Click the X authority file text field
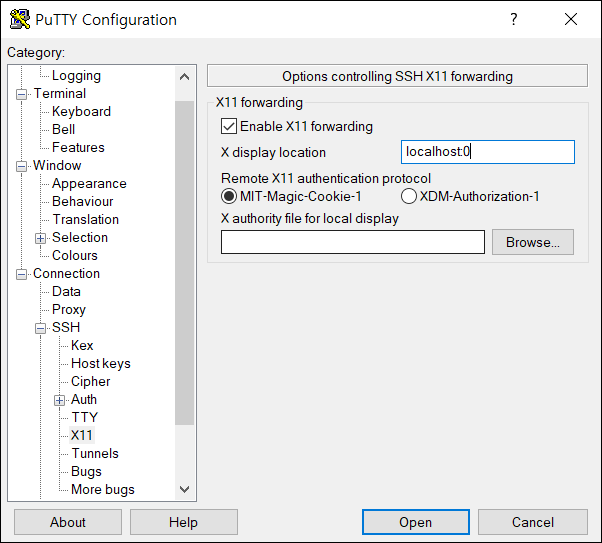The width and height of the screenshot is (602, 543). [352, 242]
